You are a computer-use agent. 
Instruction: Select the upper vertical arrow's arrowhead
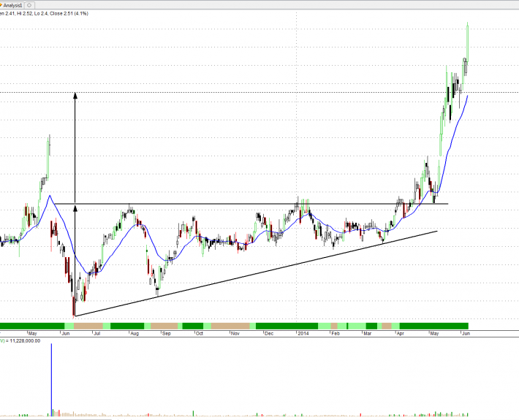75,94
